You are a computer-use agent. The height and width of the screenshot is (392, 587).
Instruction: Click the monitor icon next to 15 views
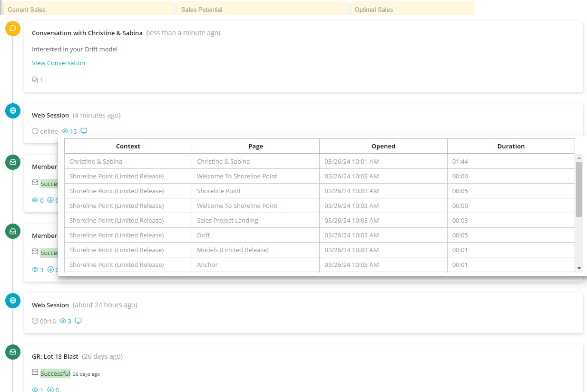coord(84,131)
